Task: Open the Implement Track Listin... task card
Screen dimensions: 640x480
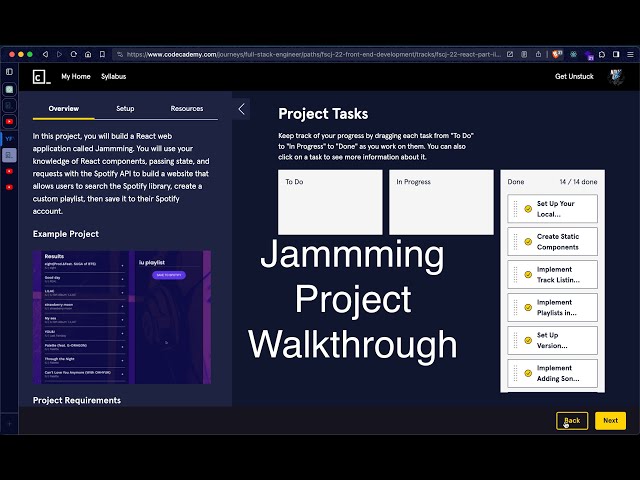Action: (553, 275)
